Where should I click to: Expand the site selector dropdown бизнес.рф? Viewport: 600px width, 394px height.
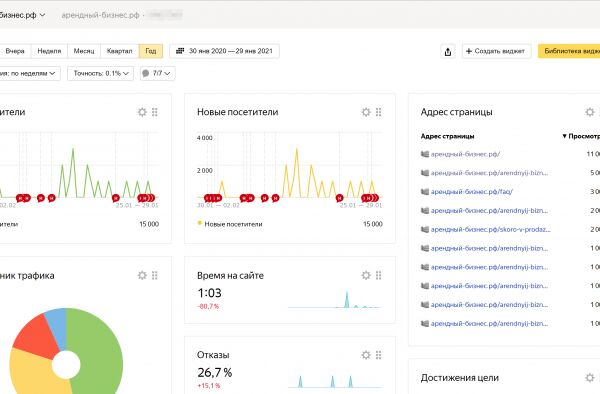pos(22,15)
